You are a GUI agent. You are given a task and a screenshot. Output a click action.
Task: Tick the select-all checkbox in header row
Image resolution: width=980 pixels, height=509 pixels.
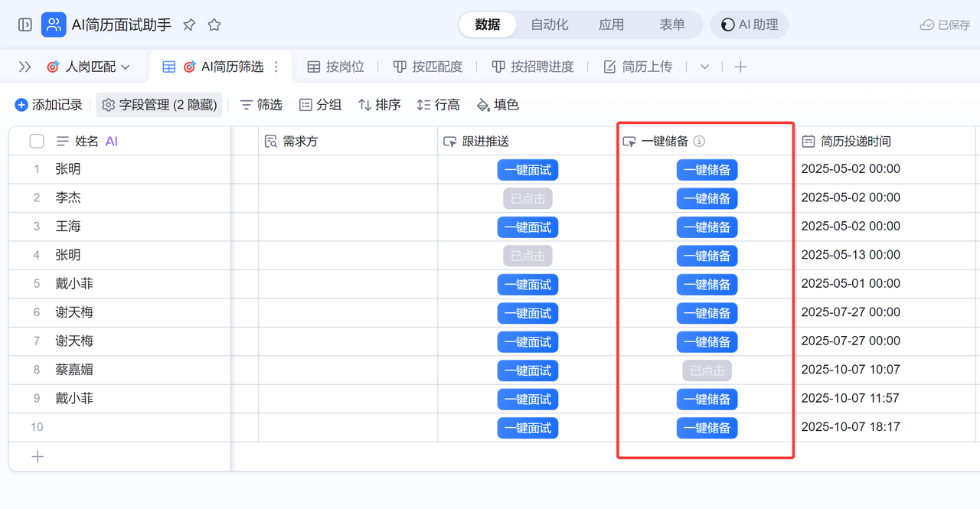click(37, 141)
